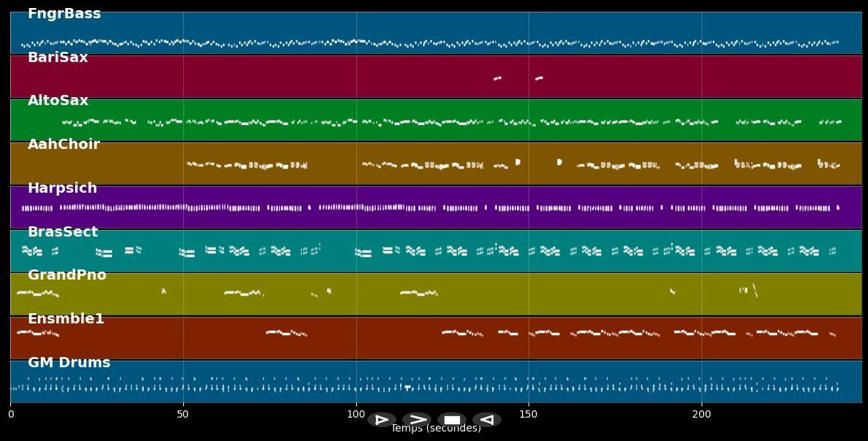Viewport: 868px width, 441px height.
Task: Click the left-pointing triangle rewind button
Action: (x=486, y=420)
